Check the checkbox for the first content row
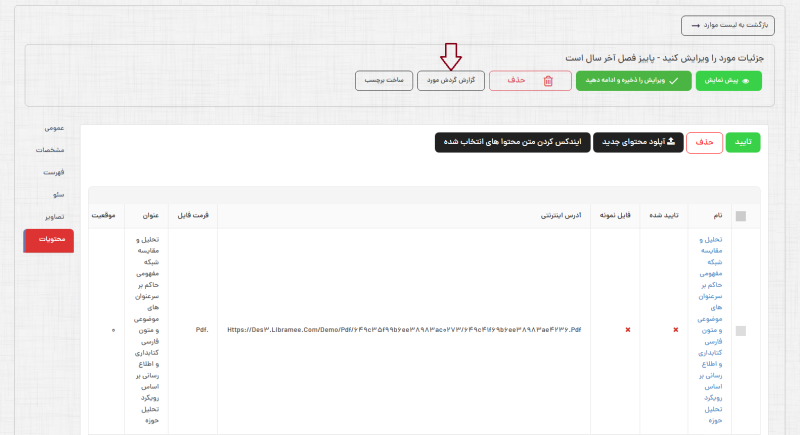This screenshot has height=435, width=800. 741,329
